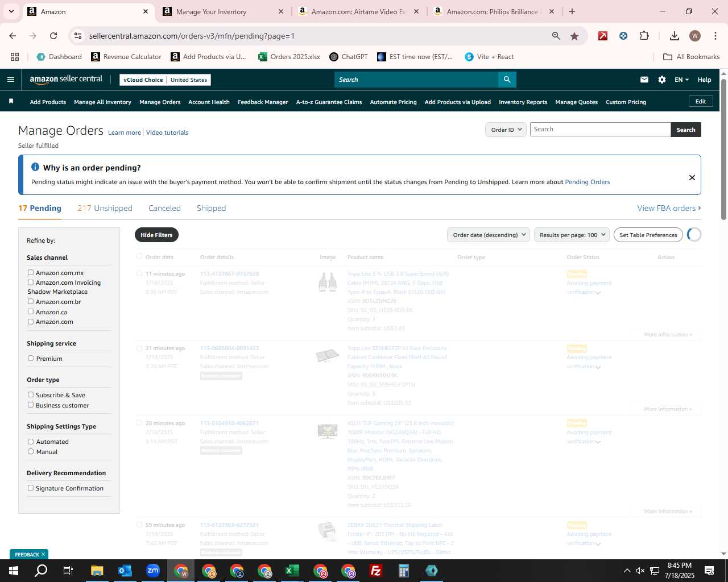The image size is (728, 582).
Task: Close the Manage Your Inventory tab
Action: point(281,11)
